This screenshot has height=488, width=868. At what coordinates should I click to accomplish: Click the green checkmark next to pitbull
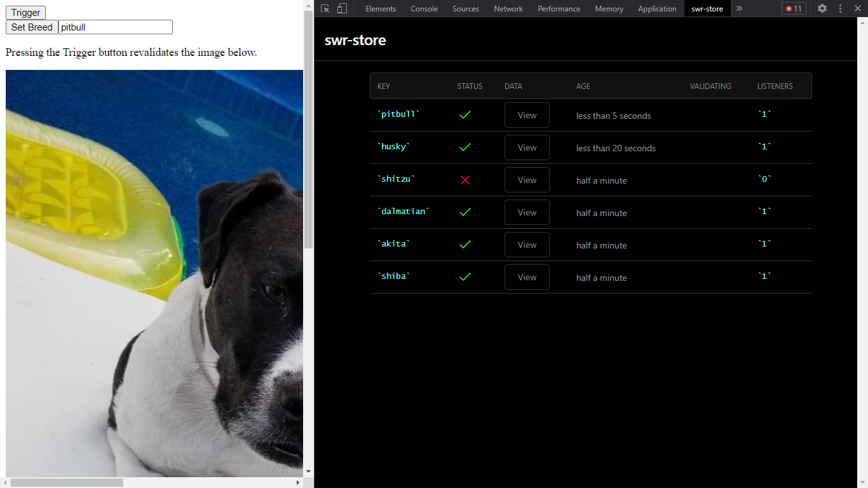465,114
